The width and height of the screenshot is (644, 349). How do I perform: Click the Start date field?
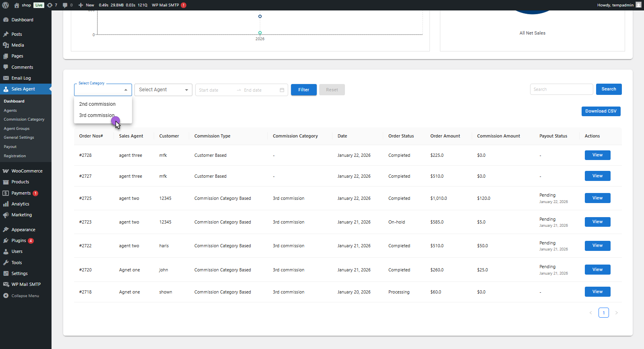point(215,90)
